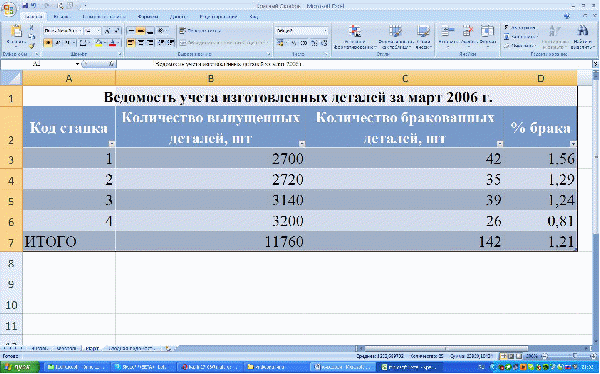Click the Find and Select binoculars icon
600x374 pixels.
click(x=583, y=31)
